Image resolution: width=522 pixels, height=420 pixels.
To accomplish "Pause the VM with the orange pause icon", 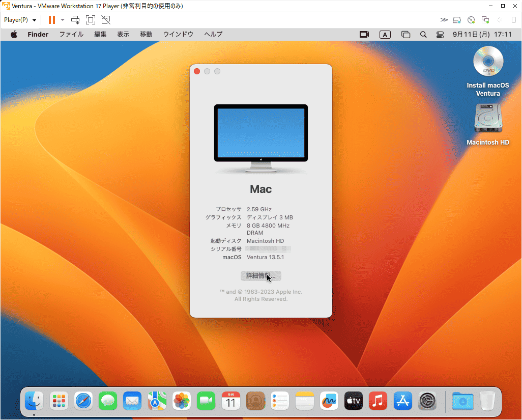I will tap(51, 20).
